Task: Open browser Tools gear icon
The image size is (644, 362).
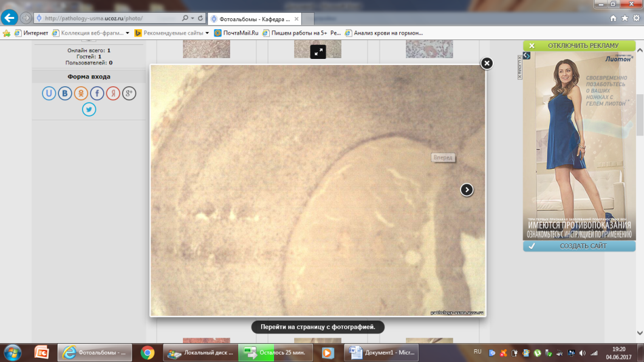Action: tap(636, 18)
